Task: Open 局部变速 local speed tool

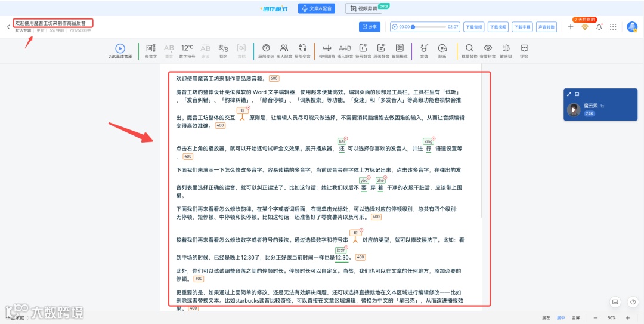Action: [x=266, y=51]
